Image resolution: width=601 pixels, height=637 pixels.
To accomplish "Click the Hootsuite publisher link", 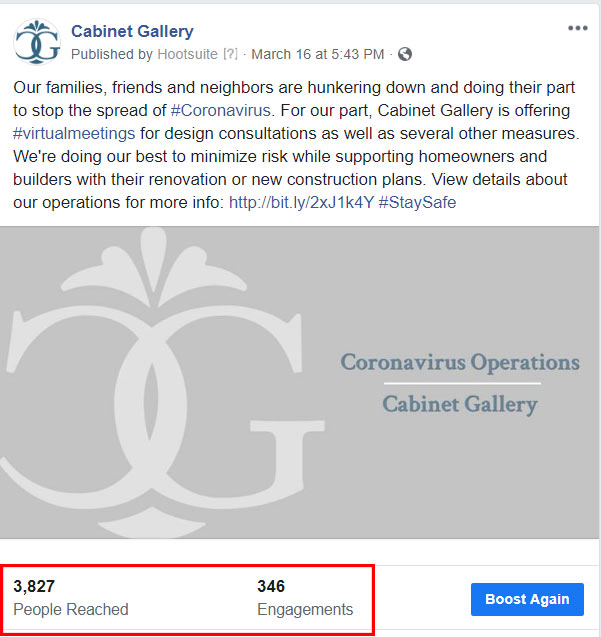I will (x=188, y=54).
